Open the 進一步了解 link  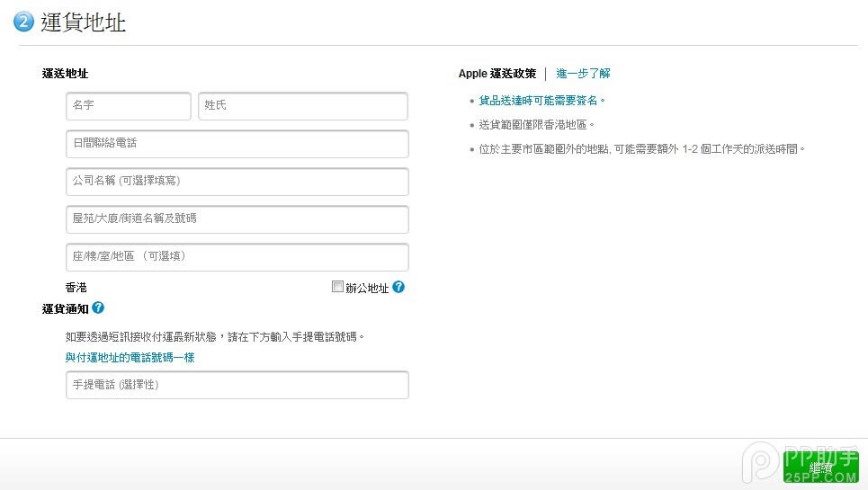[x=583, y=74]
